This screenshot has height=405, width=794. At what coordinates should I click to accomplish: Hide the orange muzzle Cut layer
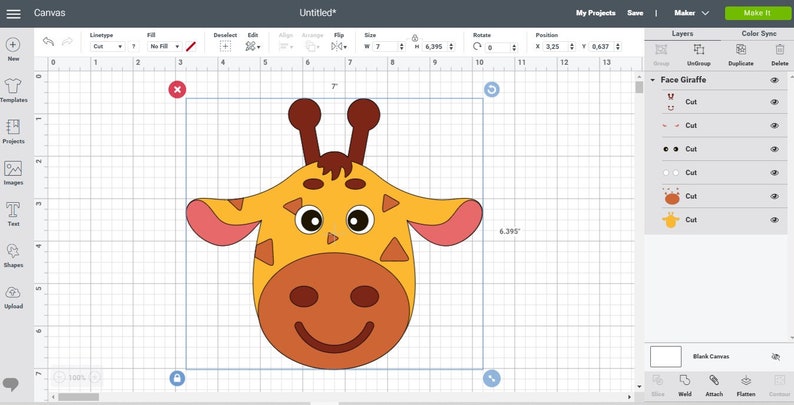(x=774, y=196)
